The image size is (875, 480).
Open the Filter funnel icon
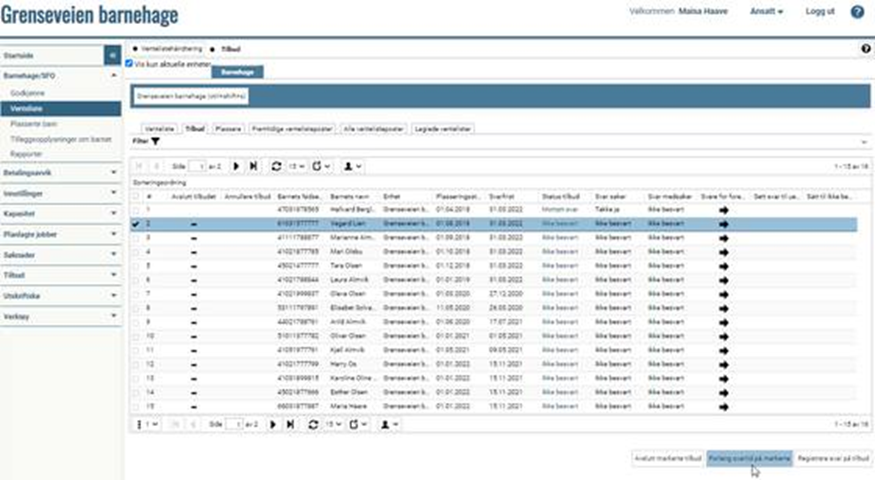(156, 141)
